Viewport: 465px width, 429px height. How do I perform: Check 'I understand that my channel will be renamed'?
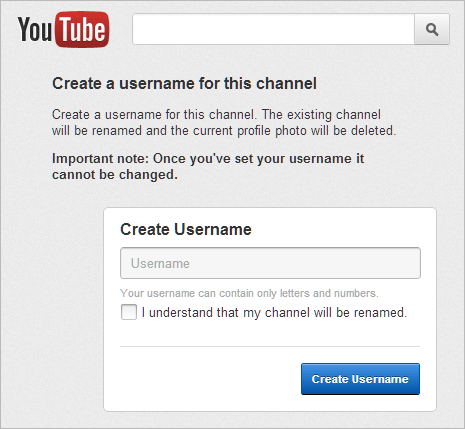pyautogui.click(x=129, y=312)
